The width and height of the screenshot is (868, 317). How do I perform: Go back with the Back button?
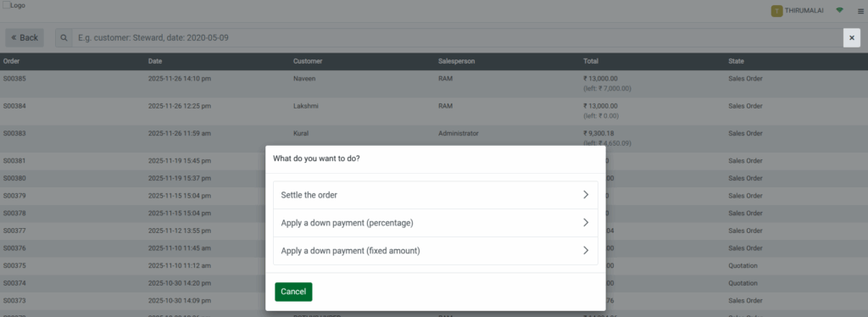[25, 37]
